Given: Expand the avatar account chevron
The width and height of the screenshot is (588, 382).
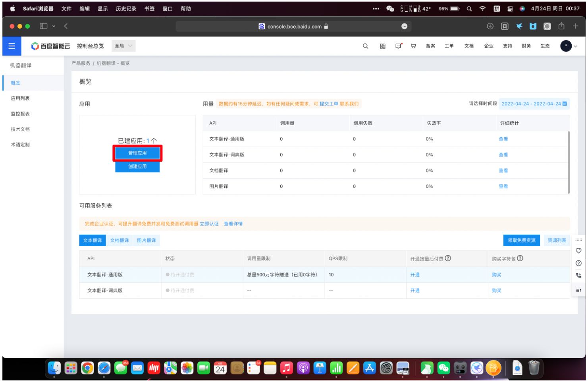Looking at the screenshot, I should pyautogui.click(x=576, y=46).
